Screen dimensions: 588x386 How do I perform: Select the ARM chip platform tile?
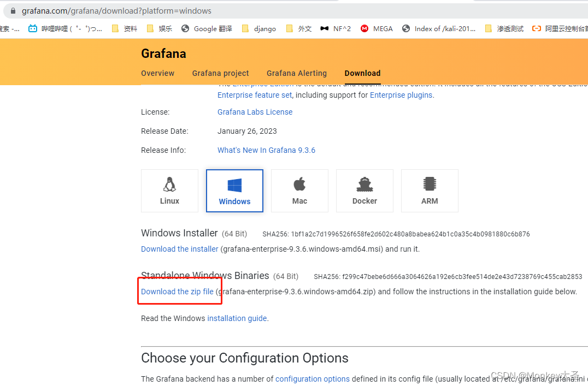[x=430, y=191]
